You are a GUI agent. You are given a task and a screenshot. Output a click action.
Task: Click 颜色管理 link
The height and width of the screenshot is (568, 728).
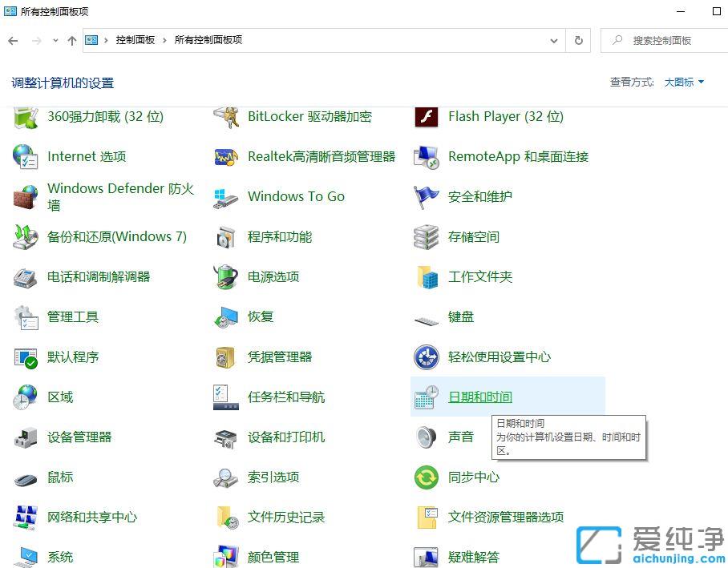coord(273,557)
